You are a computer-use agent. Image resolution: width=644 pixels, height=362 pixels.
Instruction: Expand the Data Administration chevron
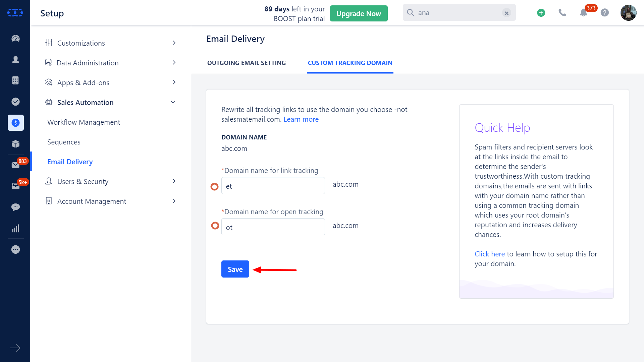click(x=174, y=62)
